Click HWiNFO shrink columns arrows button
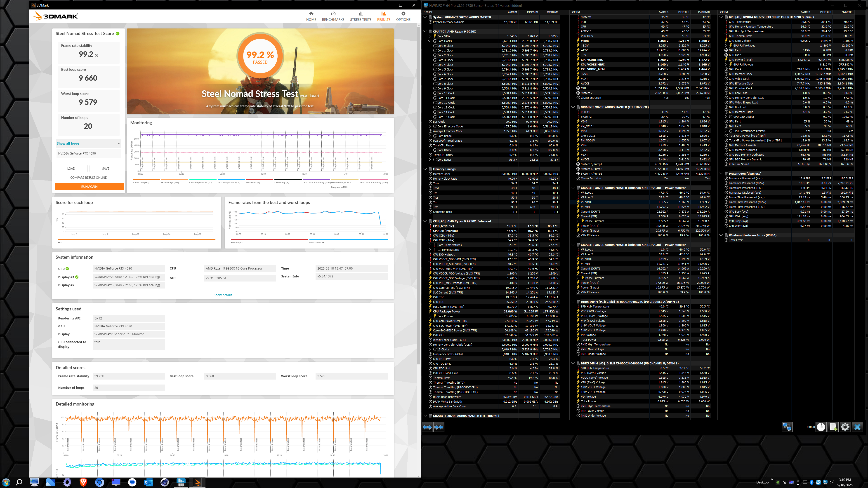Image resolution: width=868 pixels, height=488 pixels. point(439,427)
